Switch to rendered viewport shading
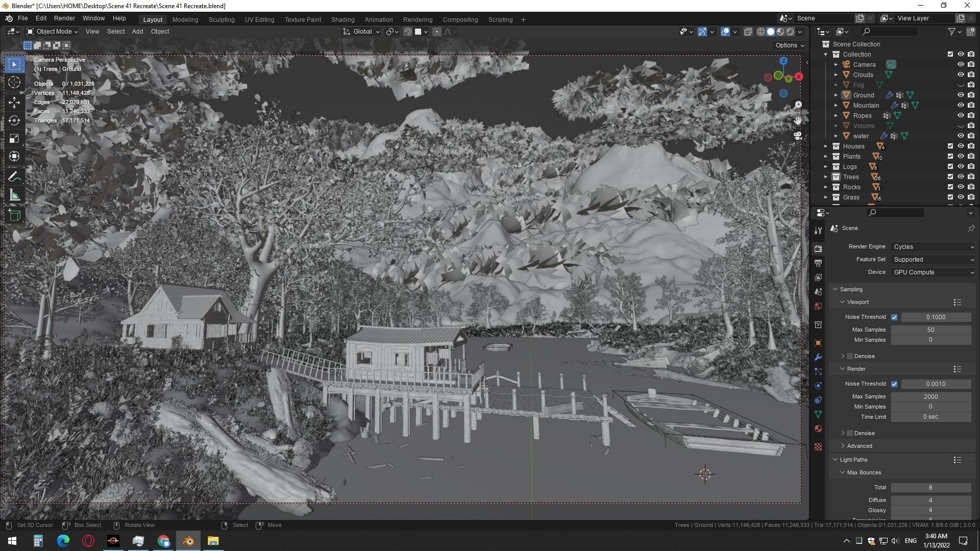This screenshot has height=551, width=980. point(790,32)
